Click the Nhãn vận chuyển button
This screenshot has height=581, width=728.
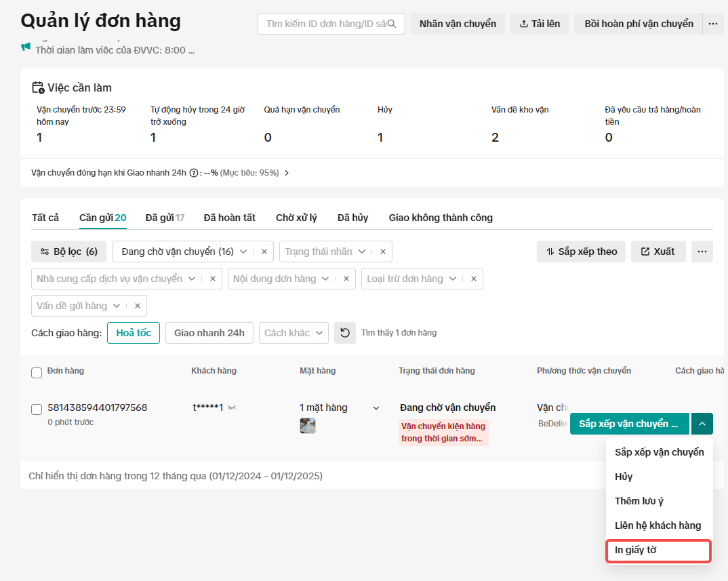point(458,24)
